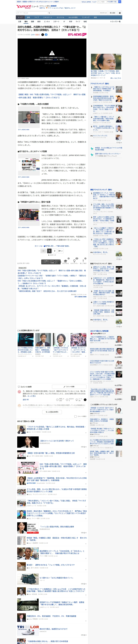Screen dimensions: 138x644
Task: Open the settings gear icon
Action: coord(120,13)
